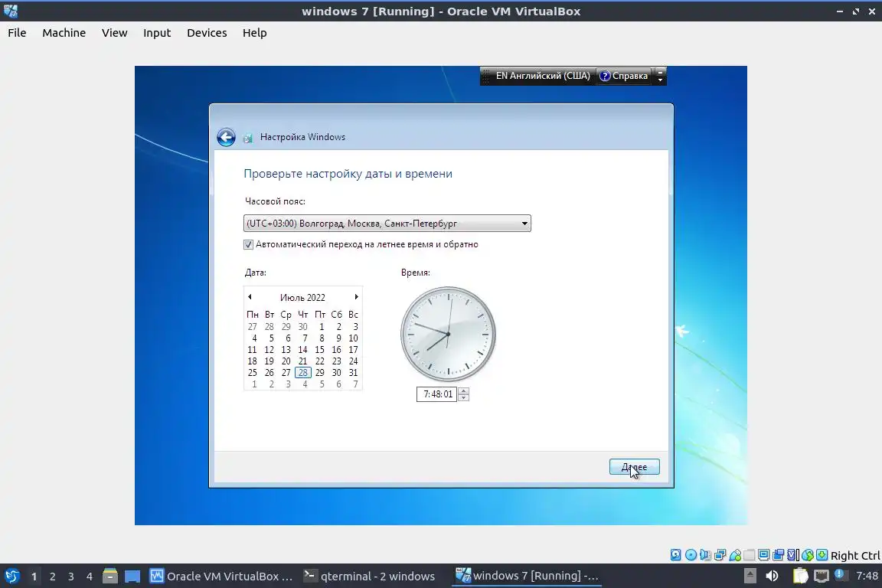Viewport: 882px width, 588px height.
Task: Open the View menu
Action: [x=114, y=33]
